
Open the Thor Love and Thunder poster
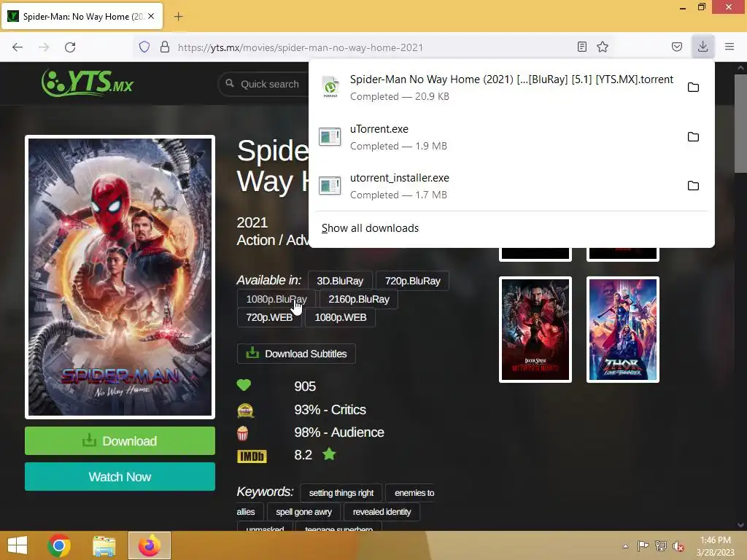pos(623,330)
